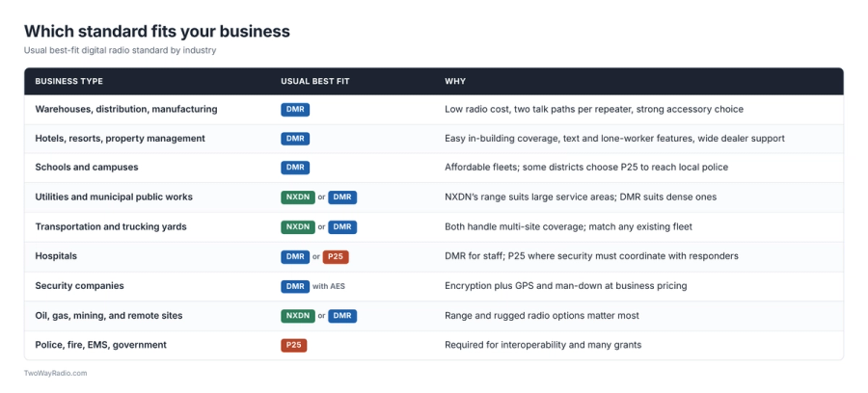Click the DMR badge in Transportation row
The height and width of the screenshot is (393, 868).
tap(342, 227)
